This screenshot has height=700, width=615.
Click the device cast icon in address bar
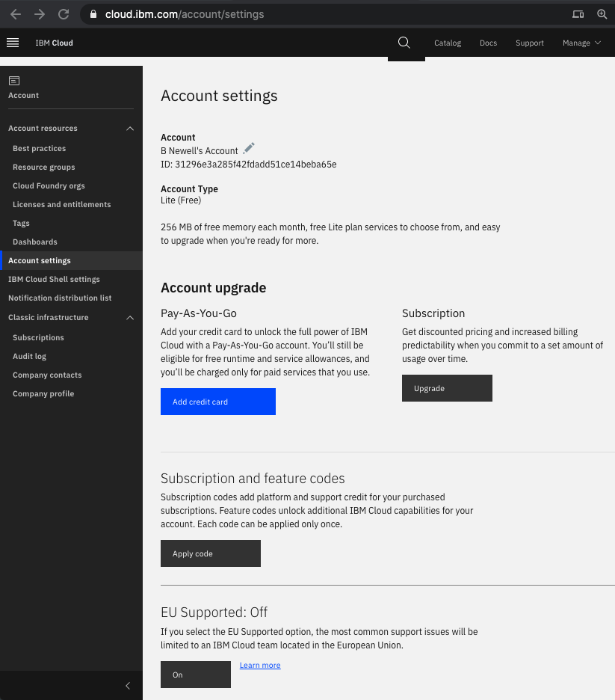point(578,14)
